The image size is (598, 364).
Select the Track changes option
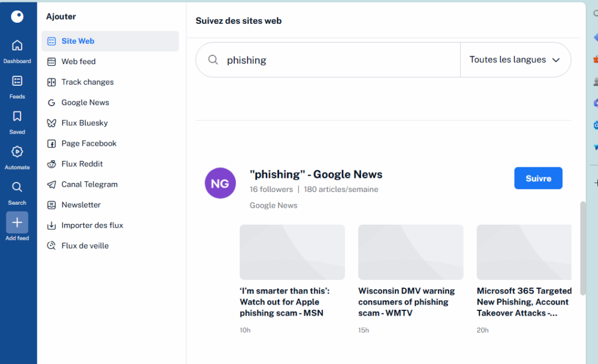click(87, 82)
